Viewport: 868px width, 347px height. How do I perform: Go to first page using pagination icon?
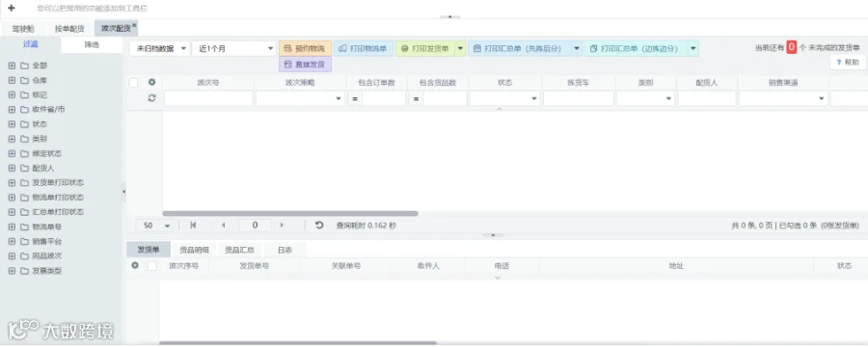coord(193,226)
